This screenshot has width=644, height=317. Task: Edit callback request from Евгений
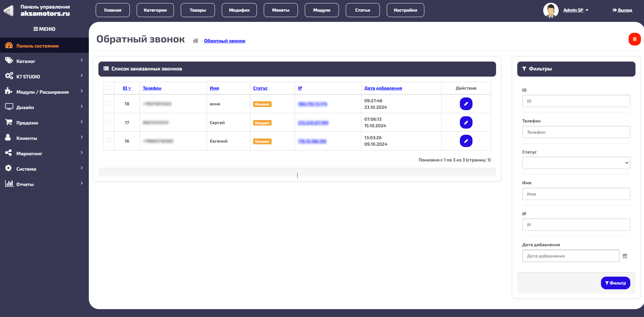coord(466,141)
